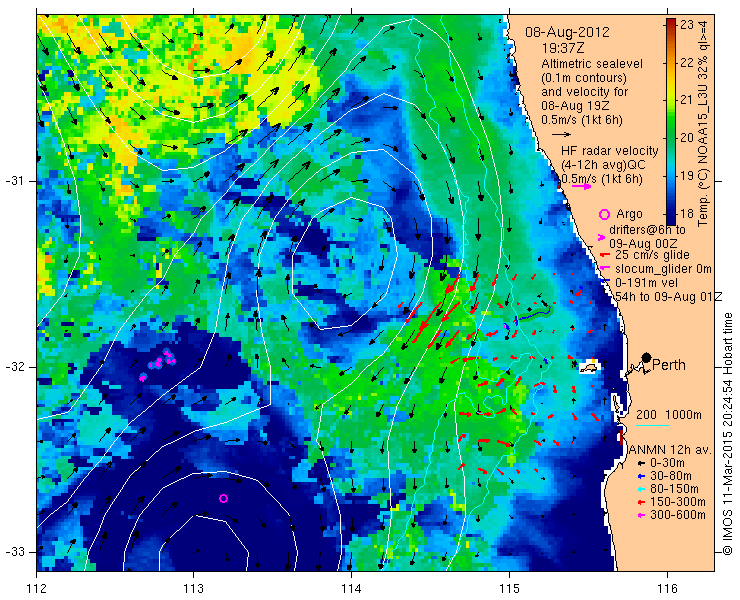Click the red 25 cm/s glide legend marker
740x600 pixels.
coord(603,255)
